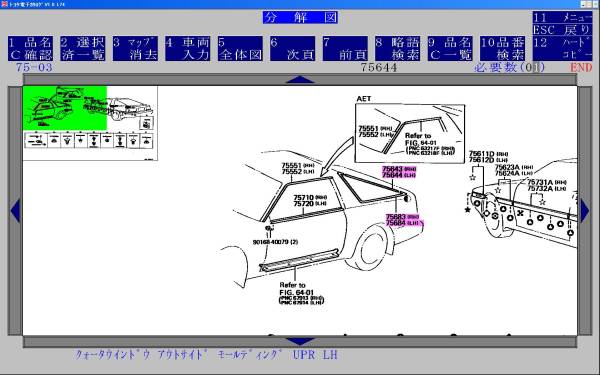
Task: Show the '5 全体図' overall view
Action: click(240, 49)
